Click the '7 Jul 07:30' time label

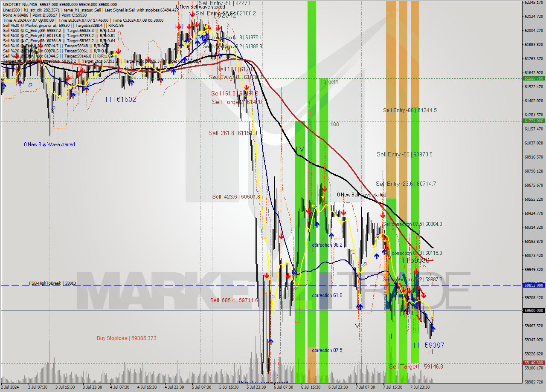[365, 387]
